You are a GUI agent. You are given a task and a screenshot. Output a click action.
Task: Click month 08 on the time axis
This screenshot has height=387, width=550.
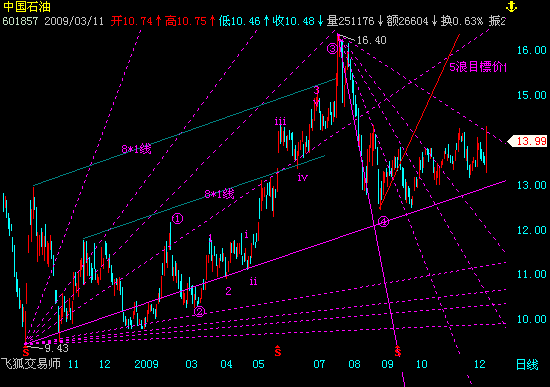[x=355, y=364]
